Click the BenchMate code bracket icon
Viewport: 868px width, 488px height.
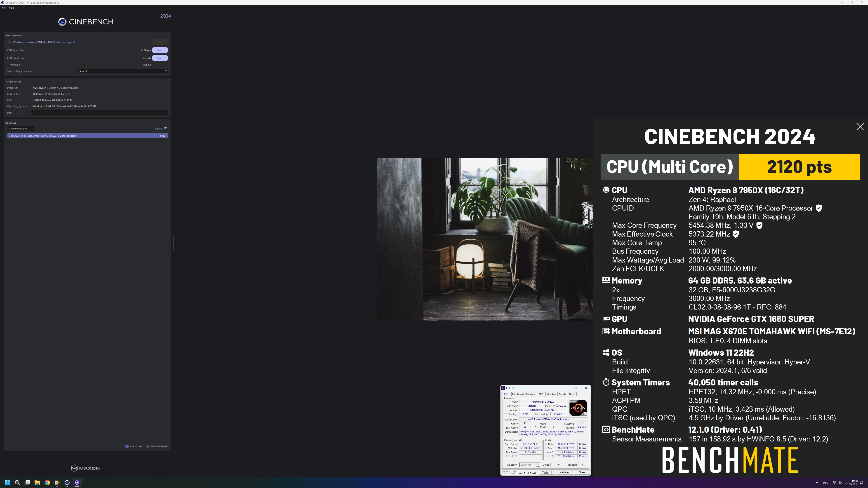tap(606, 430)
